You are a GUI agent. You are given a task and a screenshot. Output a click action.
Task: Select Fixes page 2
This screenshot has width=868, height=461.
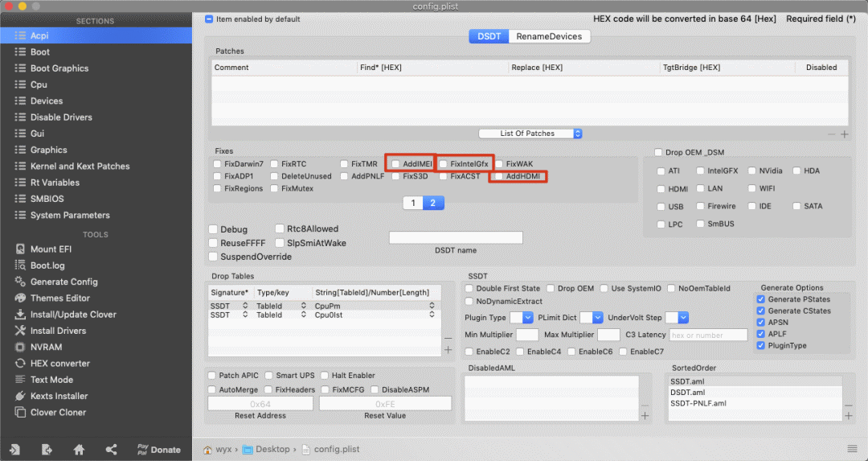click(433, 203)
